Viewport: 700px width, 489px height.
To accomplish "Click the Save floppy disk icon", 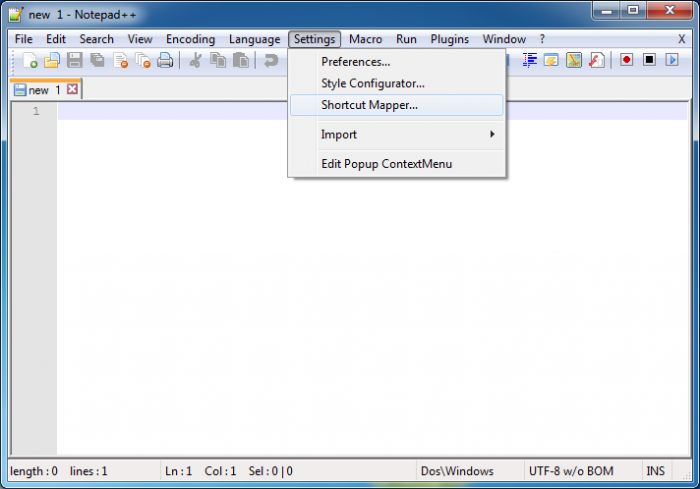I will [x=75, y=60].
